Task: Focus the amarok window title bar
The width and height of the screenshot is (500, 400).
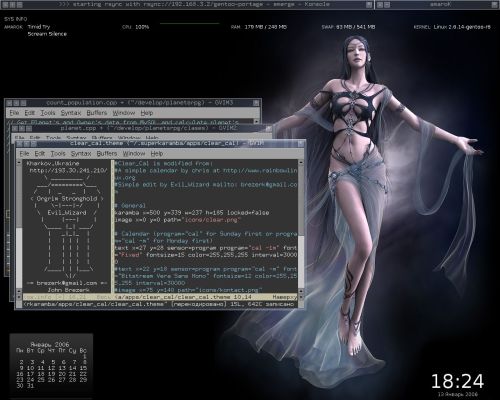Action: click(437, 4)
